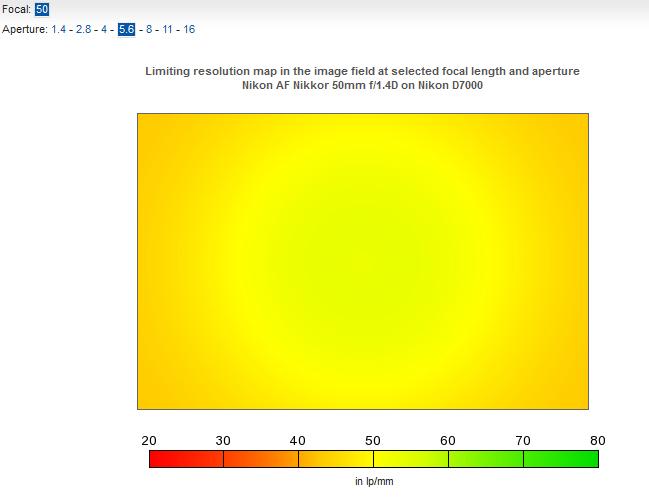The width and height of the screenshot is (649, 503).
Task: Click the legend value 60
Action: tap(448, 440)
